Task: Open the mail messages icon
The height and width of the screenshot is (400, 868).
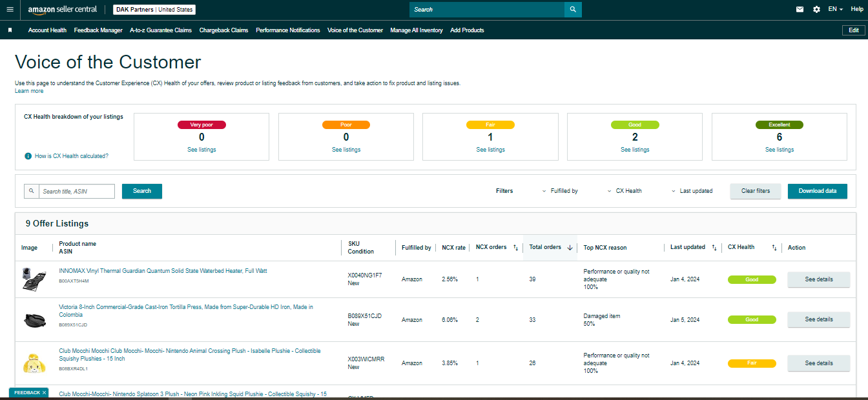Action: tap(800, 10)
